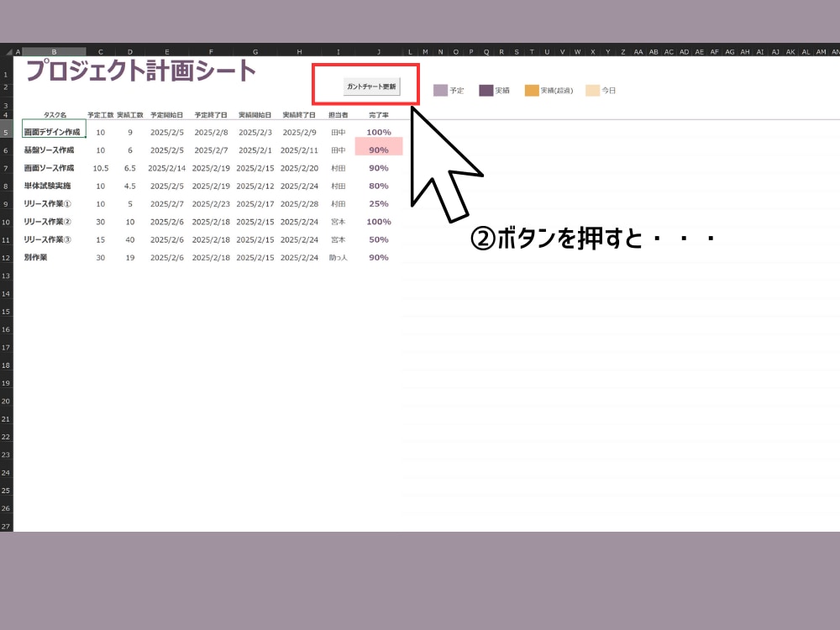Viewport: 840px width, 630px height.
Task: Click the 2025/2/23 planned end date
Action: (211, 204)
